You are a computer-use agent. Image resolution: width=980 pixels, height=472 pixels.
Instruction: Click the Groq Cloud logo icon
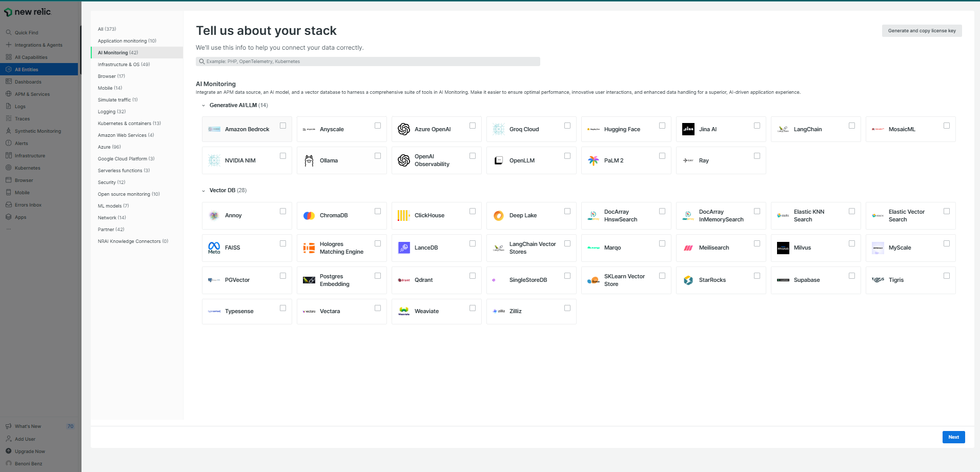pyautogui.click(x=499, y=129)
